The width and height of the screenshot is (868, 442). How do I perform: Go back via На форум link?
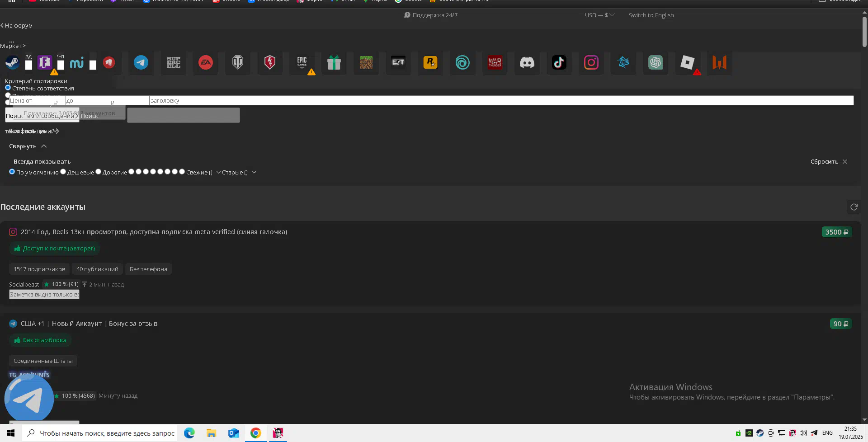tap(17, 25)
